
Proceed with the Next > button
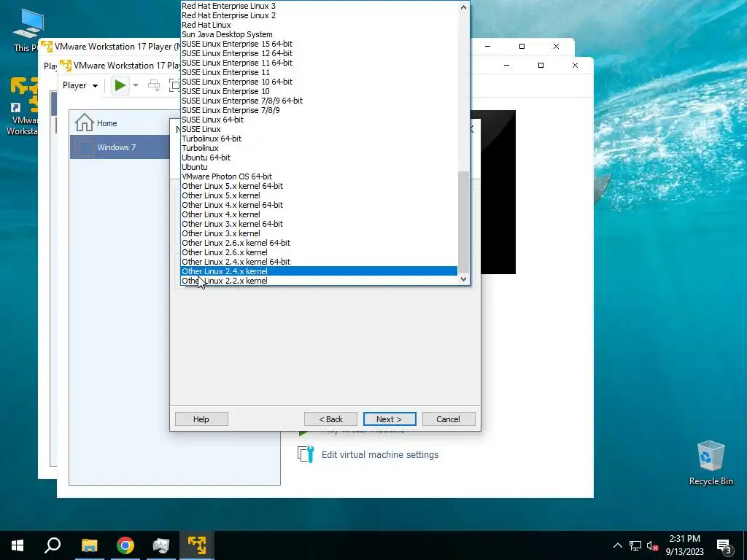390,419
